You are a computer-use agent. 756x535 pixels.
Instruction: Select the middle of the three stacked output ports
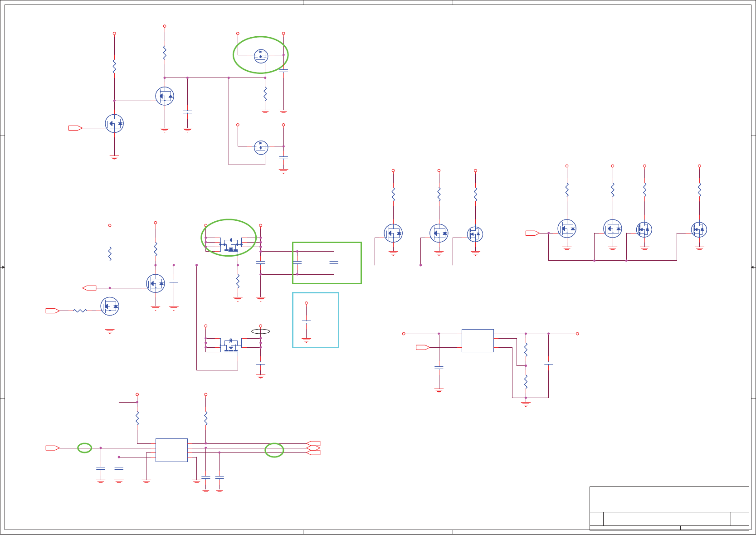point(313,448)
